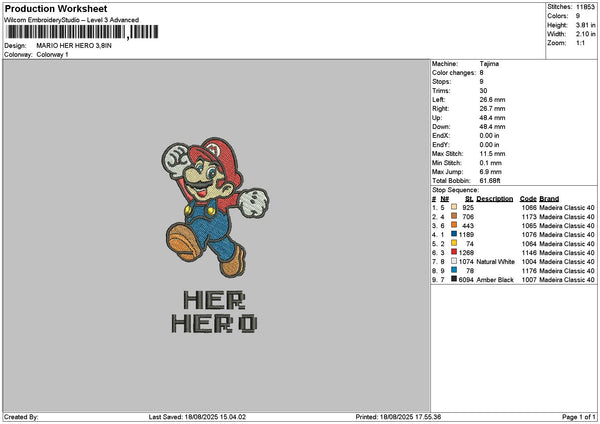Click the Left value 26.6 mm
600x424 pixels.
click(x=492, y=99)
